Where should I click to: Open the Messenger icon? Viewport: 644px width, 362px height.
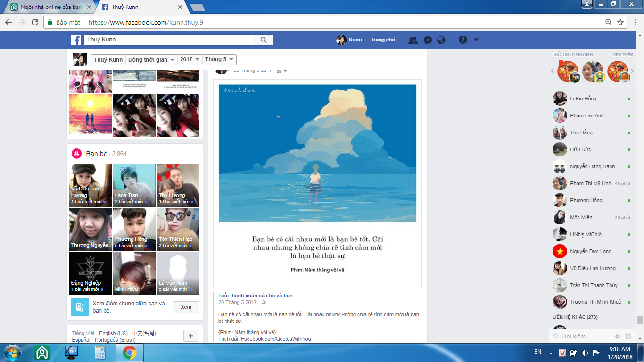[428, 40]
